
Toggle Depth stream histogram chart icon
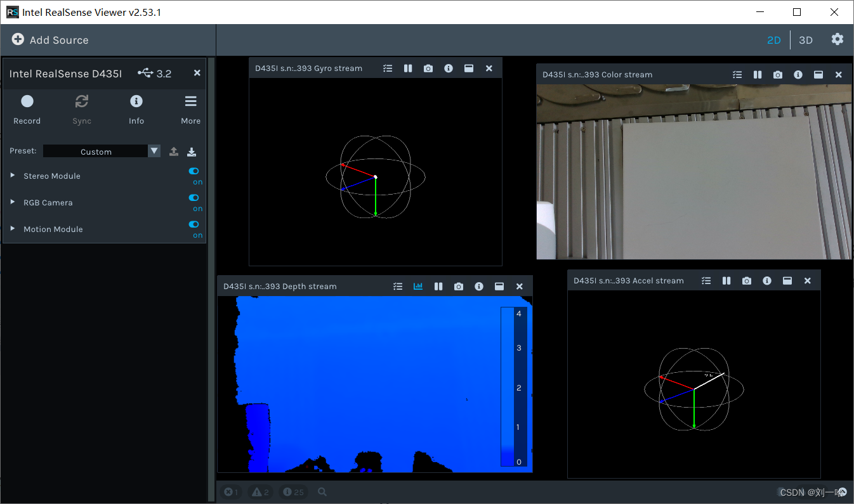[x=418, y=287]
